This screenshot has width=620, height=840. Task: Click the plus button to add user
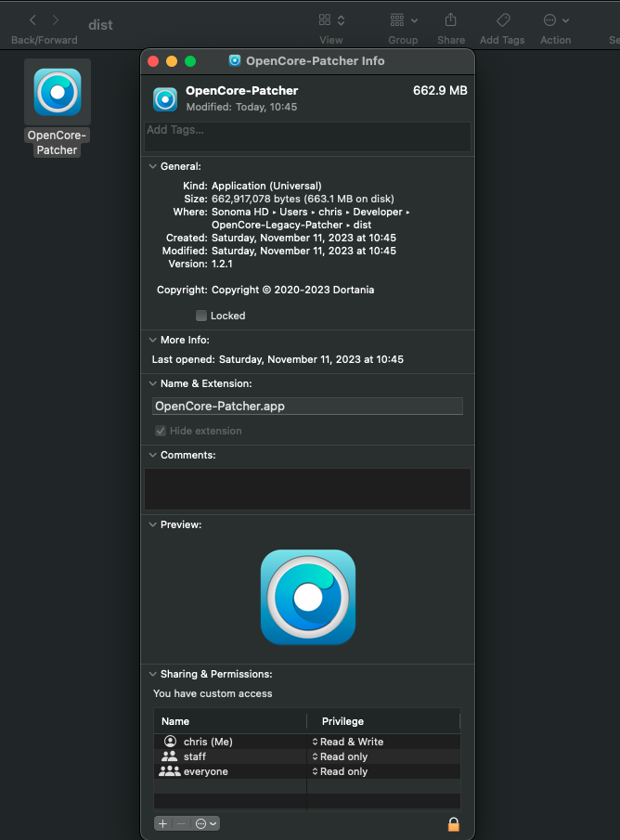[163, 823]
